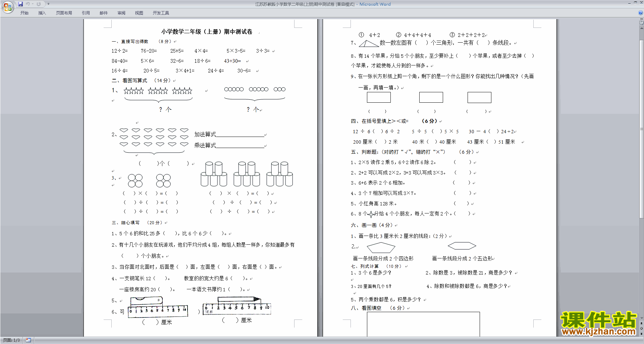Screen dimensions: 644x344
Task: Click heading 四、在括号里填上>＜或=
Action: coord(380,121)
